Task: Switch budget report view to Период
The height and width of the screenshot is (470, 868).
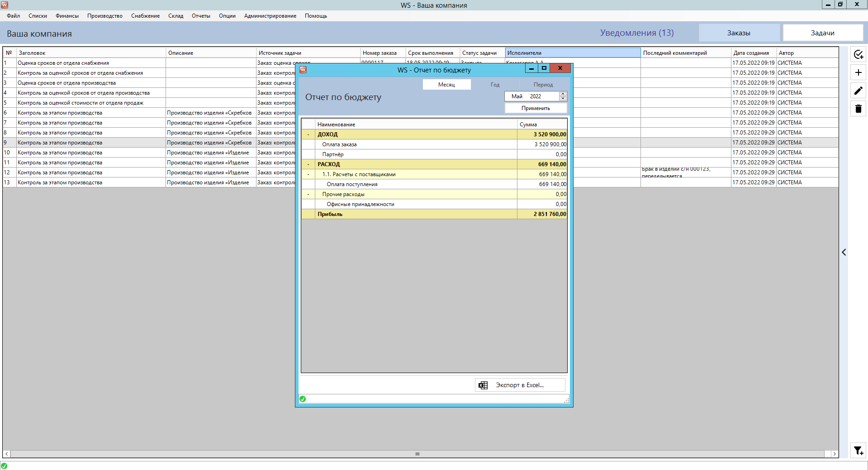Action: click(x=543, y=84)
